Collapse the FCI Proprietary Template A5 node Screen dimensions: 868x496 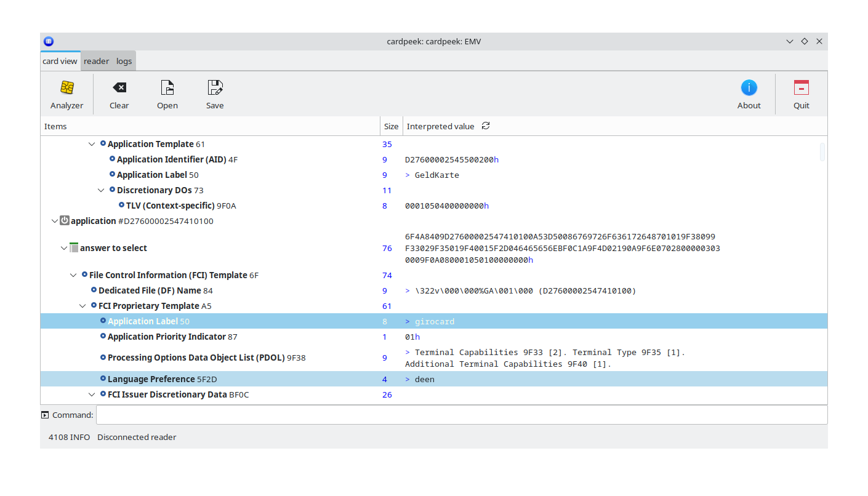coord(82,306)
